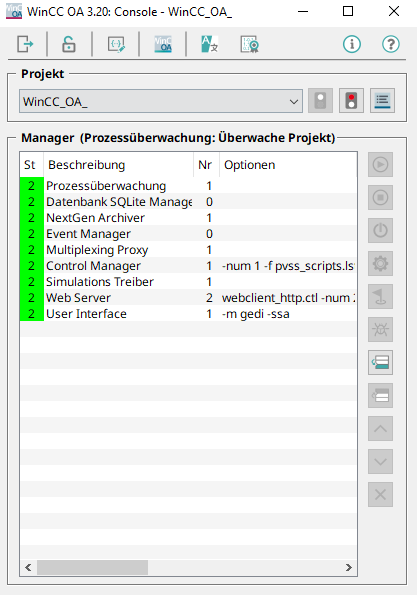Click the red traffic light stop project button

[351, 101]
